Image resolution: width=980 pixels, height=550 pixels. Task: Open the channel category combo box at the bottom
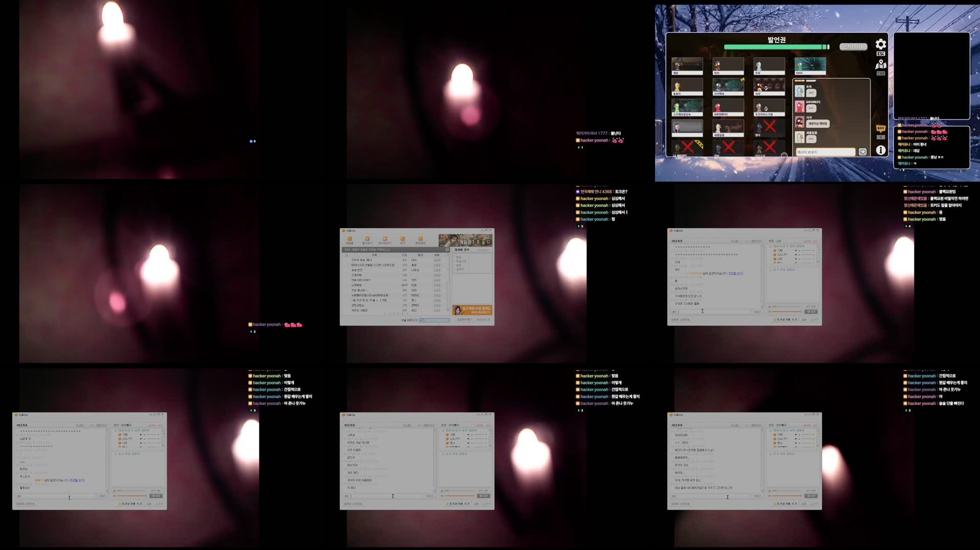tap(434, 320)
